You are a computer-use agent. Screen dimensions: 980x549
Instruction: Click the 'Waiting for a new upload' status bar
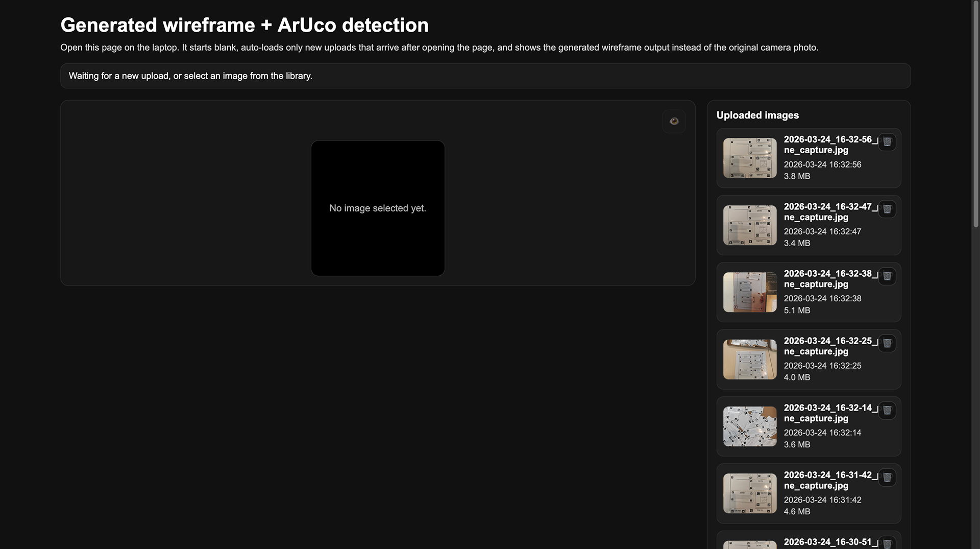click(485, 76)
